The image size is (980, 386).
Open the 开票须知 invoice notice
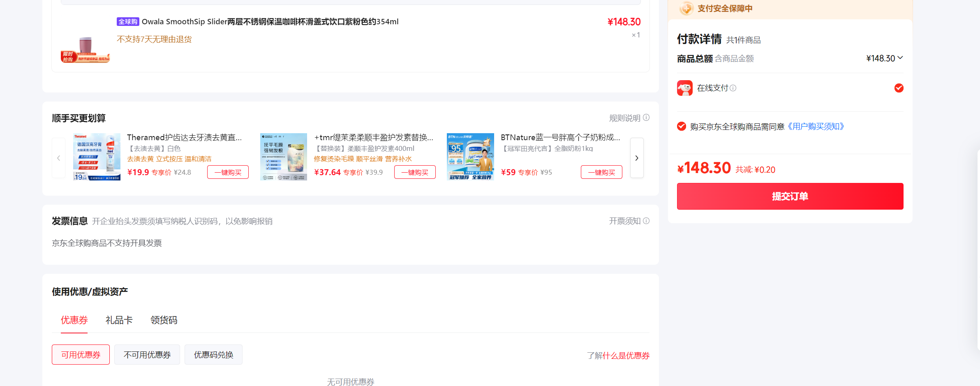(625, 221)
